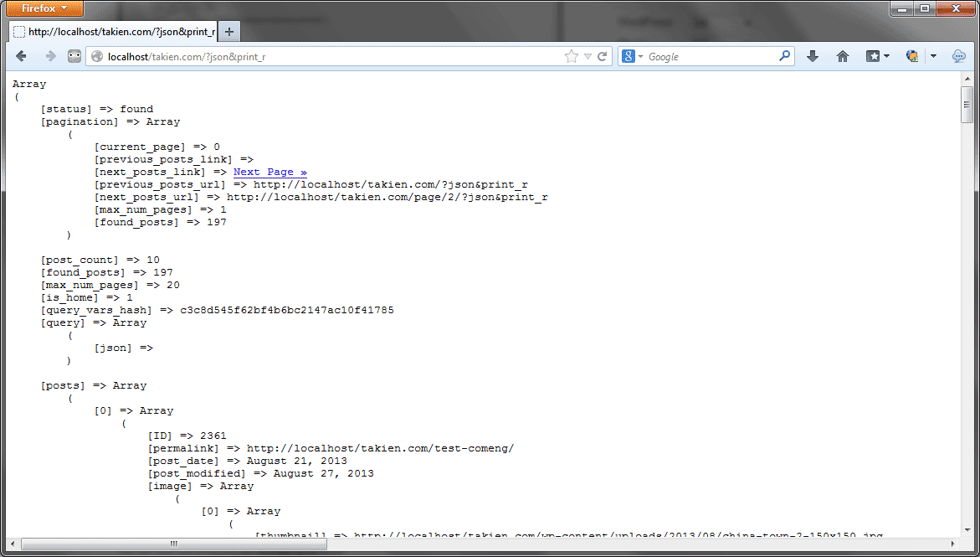Click horizontal scrollbar right arrow
980x557 pixels.
click(x=953, y=544)
